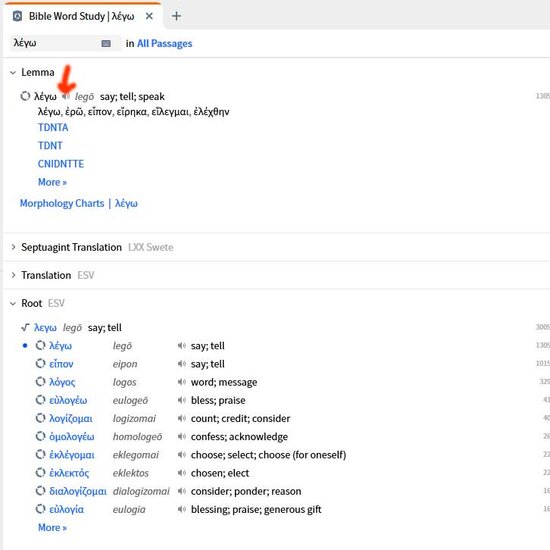The width and height of the screenshot is (550, 550).
Task: Click the speaker icon in the ὁμολογέω row
Action: click(181, 436)
